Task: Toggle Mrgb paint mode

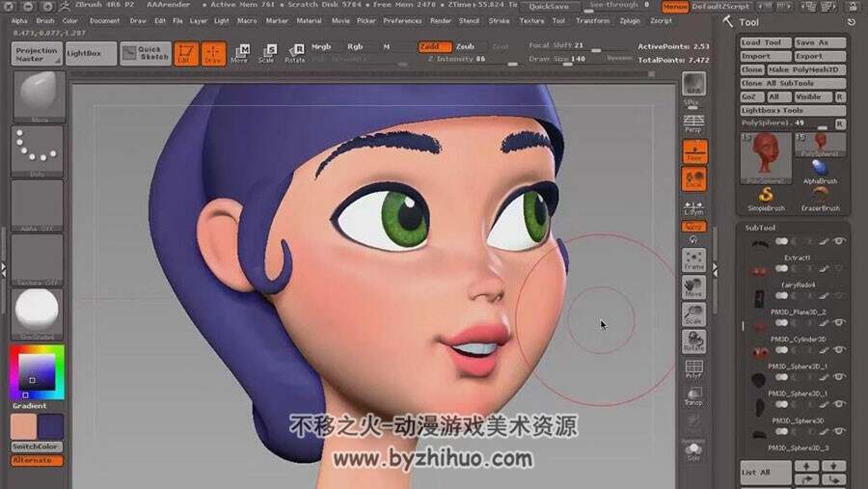Action: point(321,47)
